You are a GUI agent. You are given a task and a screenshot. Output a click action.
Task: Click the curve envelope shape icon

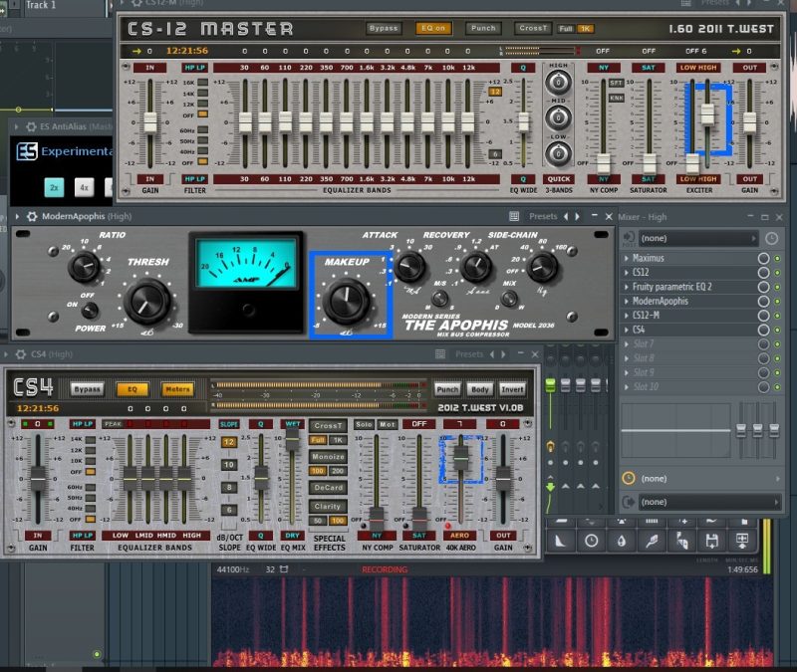(560, 541)
